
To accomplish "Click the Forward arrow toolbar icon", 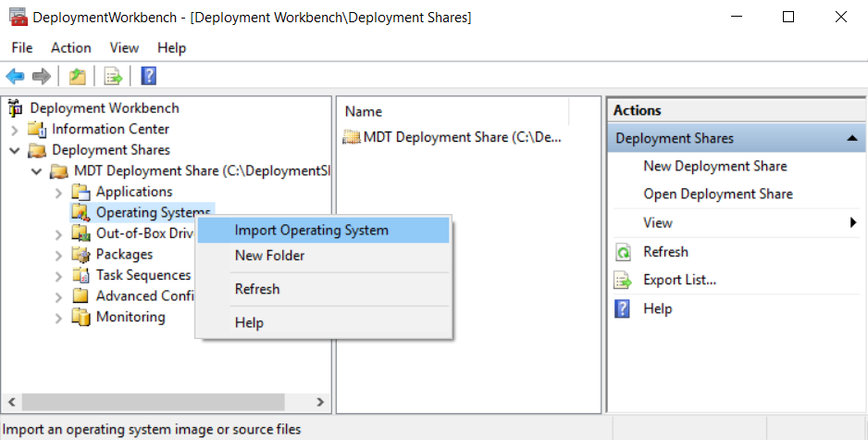I will click(42, 76).
